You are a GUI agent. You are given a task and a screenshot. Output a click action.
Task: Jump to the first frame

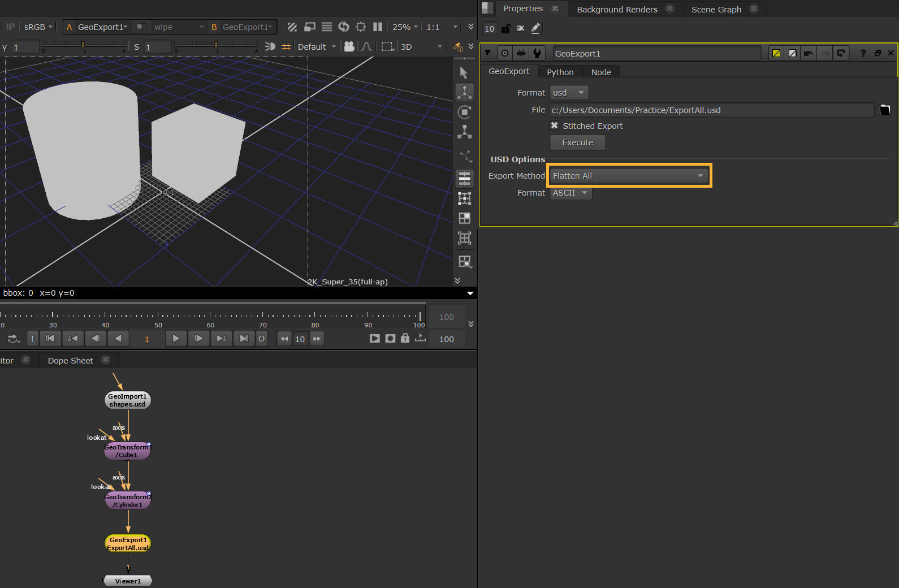point(50,339)
